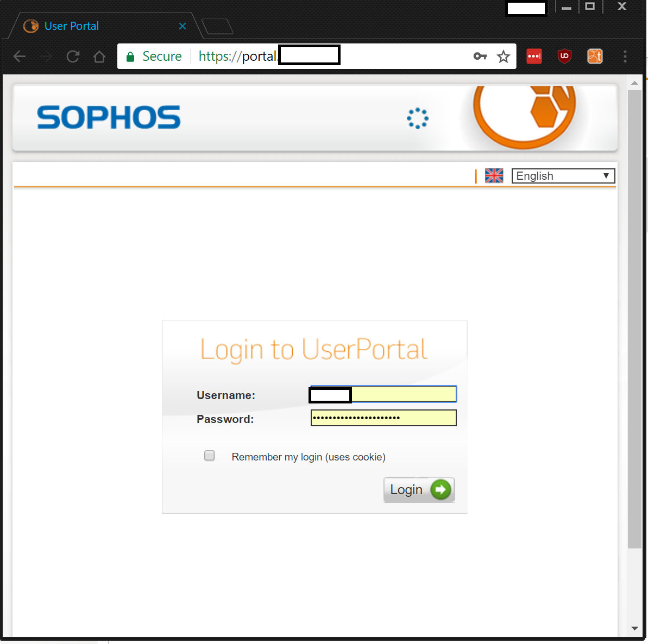Minimize the browser window
Screen dimensions: 648x644
[x=566, y=7]
